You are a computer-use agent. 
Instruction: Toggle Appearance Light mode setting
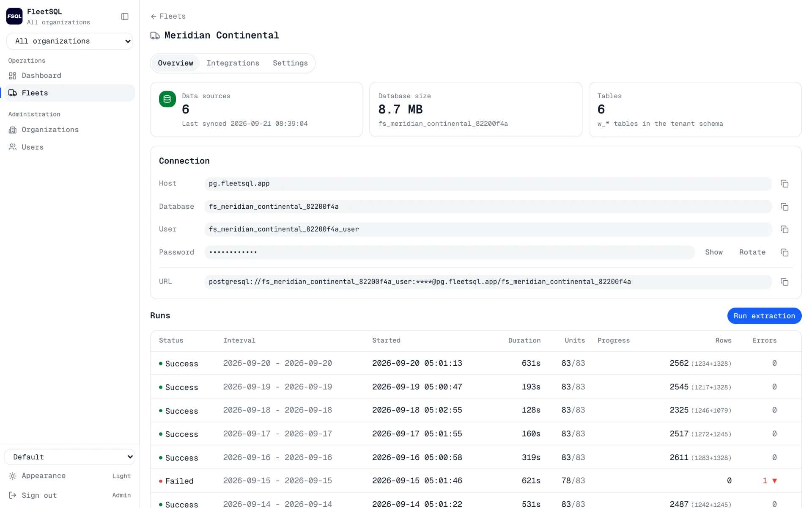tap(70, 476)
